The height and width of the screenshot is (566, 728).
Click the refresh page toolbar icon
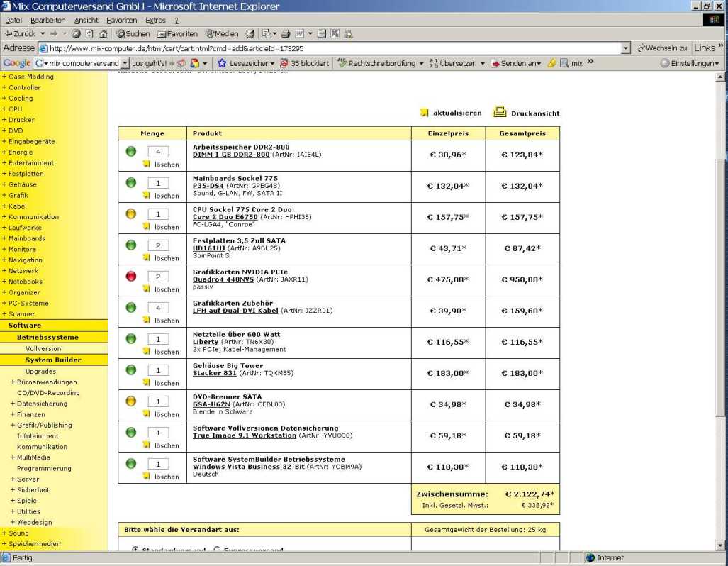click(x=89, y=33)
